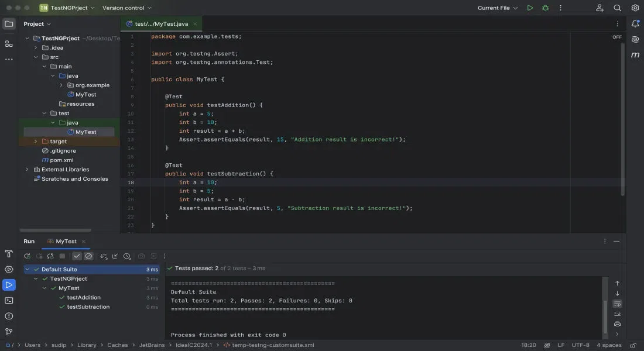Hide the Run tool window
644x351 pixels.
pos(616,242)
